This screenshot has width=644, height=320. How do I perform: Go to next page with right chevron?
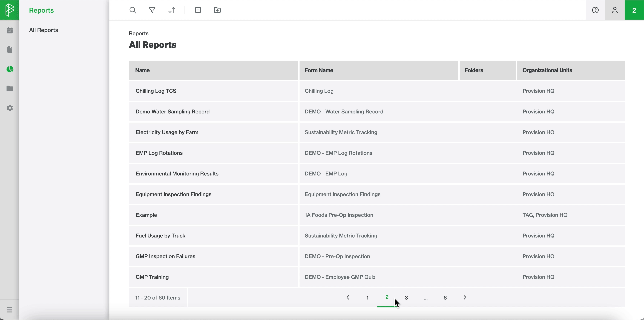coord(465,298)
